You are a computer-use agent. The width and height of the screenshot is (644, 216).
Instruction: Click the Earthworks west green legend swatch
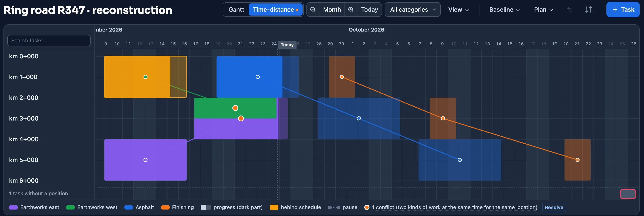pyautogui.click(x=70, y=207)
